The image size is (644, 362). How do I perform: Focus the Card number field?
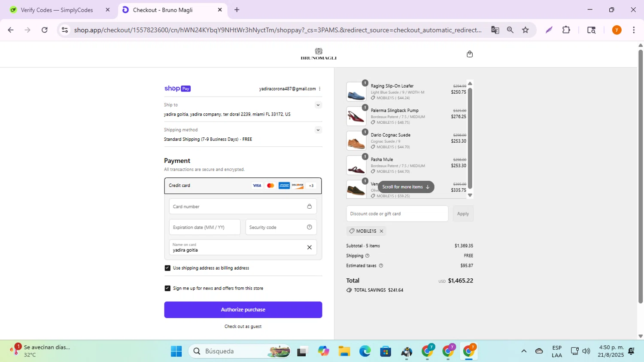[243, 207]
